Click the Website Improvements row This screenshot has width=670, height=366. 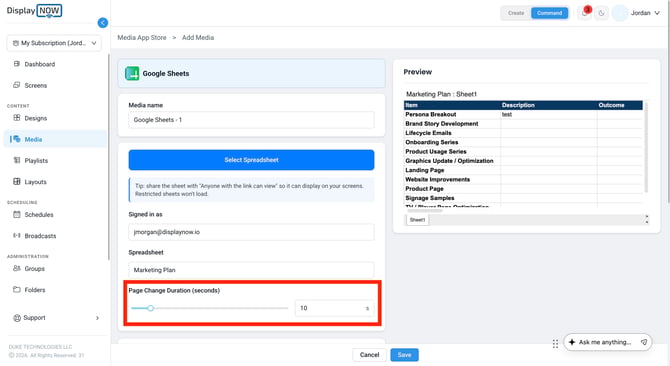(523, 180)
